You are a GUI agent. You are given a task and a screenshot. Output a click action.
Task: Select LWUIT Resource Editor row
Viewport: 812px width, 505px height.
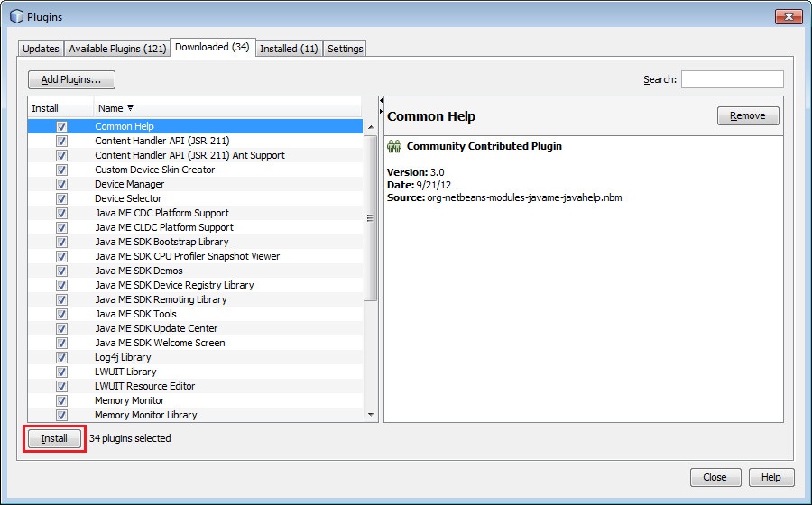click(195, 386)
